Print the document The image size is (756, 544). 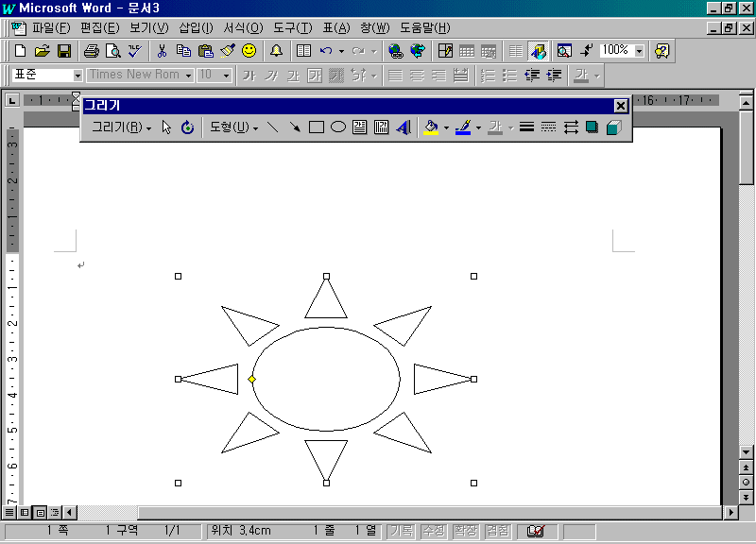point(91,51)
